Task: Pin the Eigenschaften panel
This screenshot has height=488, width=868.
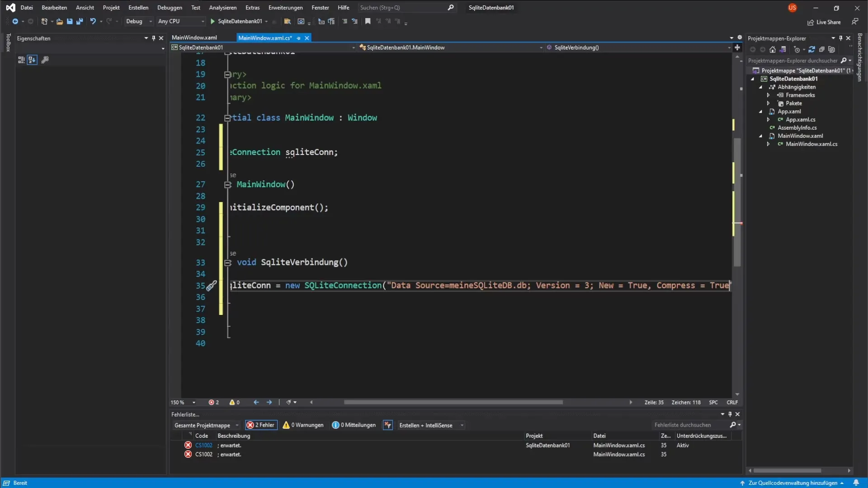Action: pyautogui.click(x=154, y=38)
